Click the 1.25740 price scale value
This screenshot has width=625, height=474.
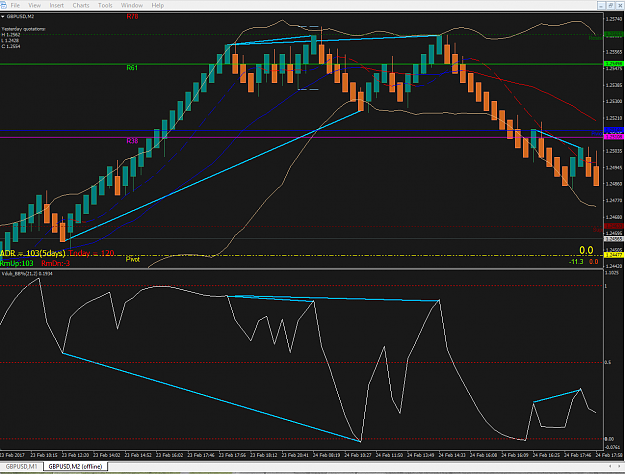point(614,19)
